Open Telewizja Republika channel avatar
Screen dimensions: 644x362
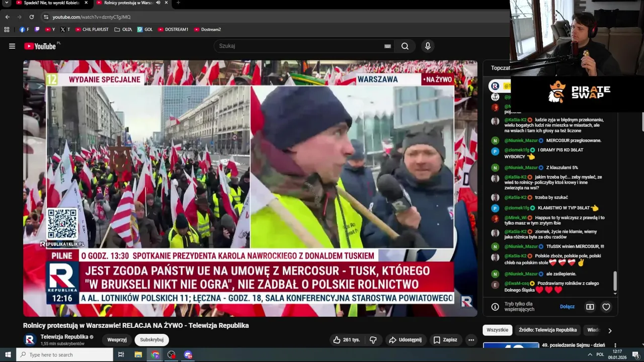[30, 340]
